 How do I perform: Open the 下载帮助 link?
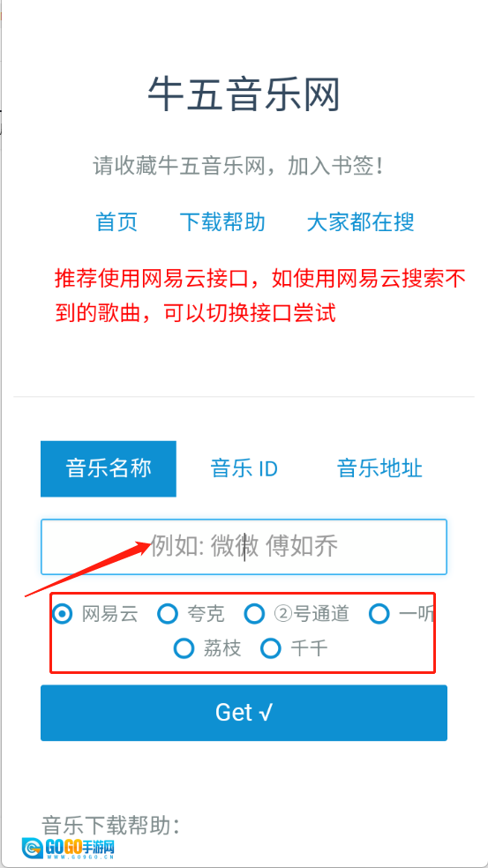222,222
